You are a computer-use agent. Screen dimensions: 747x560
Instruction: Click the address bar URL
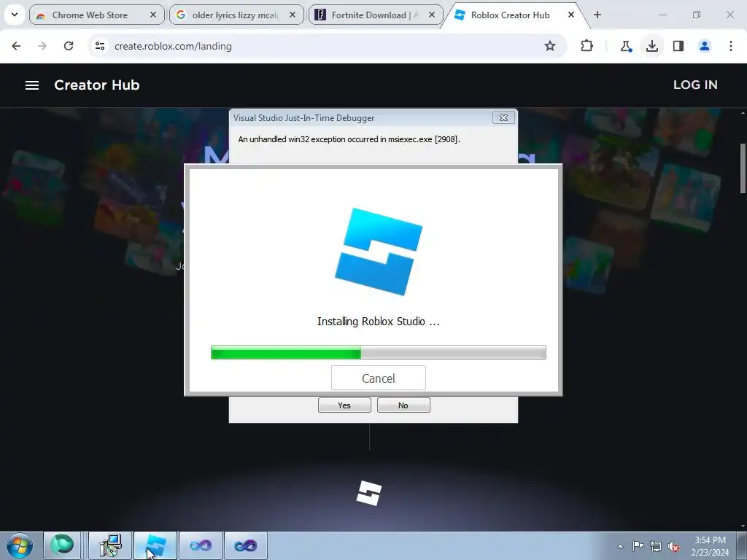click(x=174, y=46)
